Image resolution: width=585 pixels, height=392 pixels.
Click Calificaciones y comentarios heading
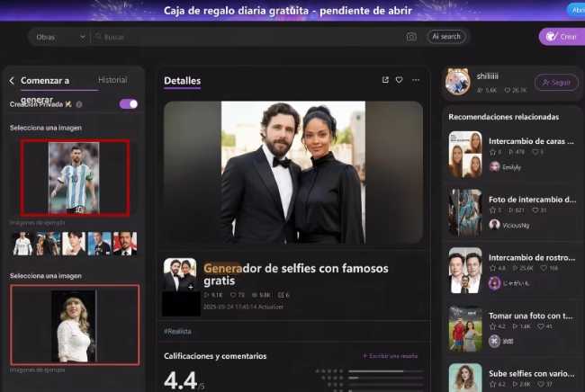[x=215, y=356]
